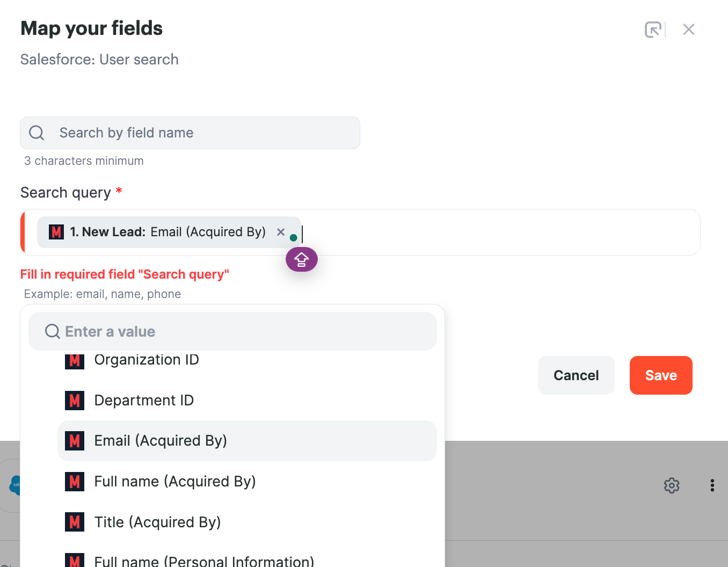Click the M icon beside Department ID
Viewport: 728px width, 567px height.
pyautogui.click(x=75, y=400)
